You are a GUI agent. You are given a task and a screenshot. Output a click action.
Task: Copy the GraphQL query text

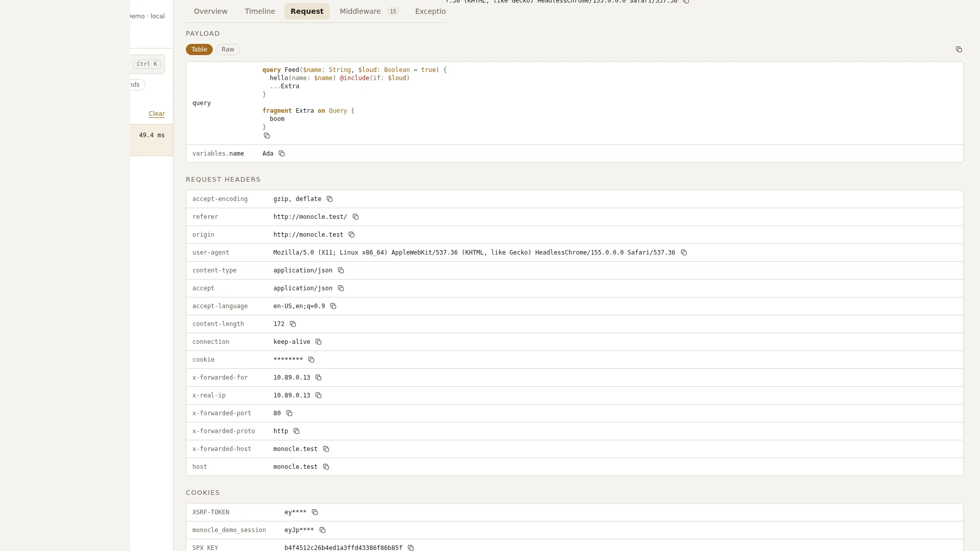266,136
